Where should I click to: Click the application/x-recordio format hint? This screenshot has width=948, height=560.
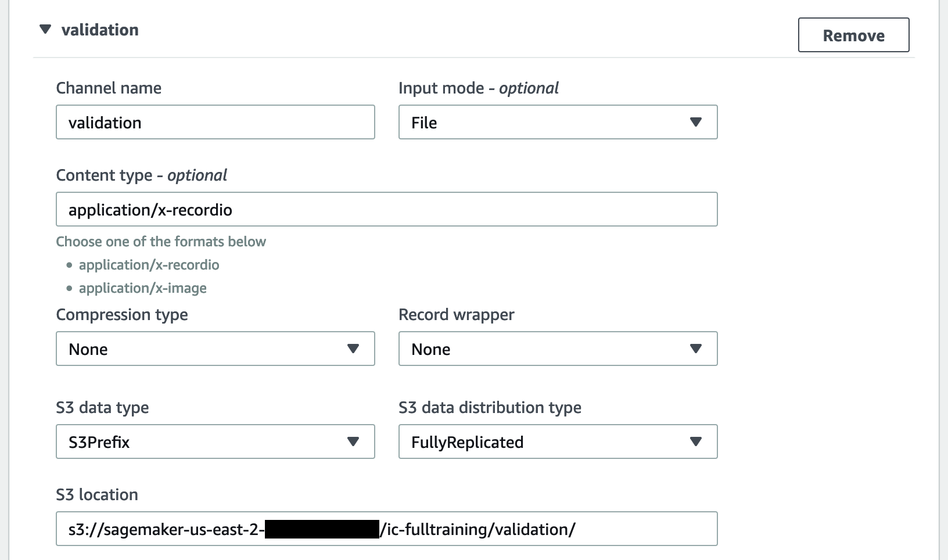pos(149,265)
